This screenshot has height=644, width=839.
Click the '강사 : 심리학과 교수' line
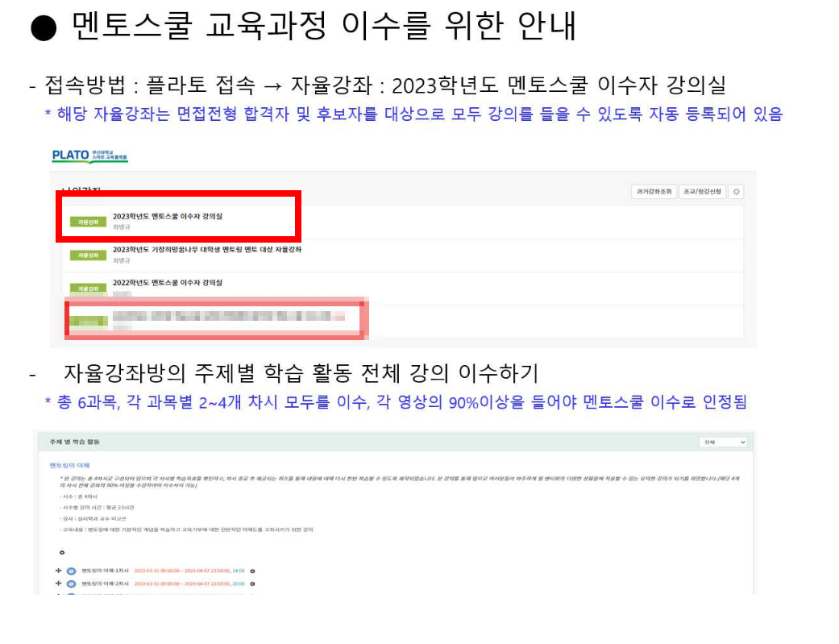pos(93,519)
